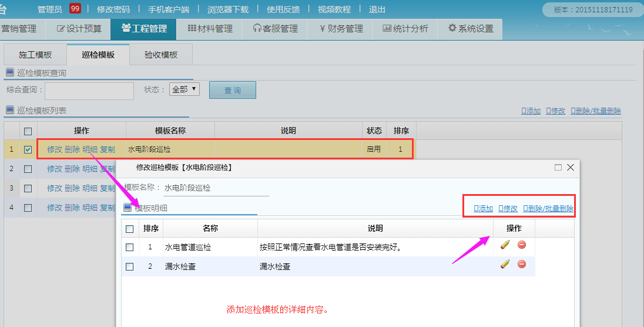Open the 99 notification badge

point(75,9)
